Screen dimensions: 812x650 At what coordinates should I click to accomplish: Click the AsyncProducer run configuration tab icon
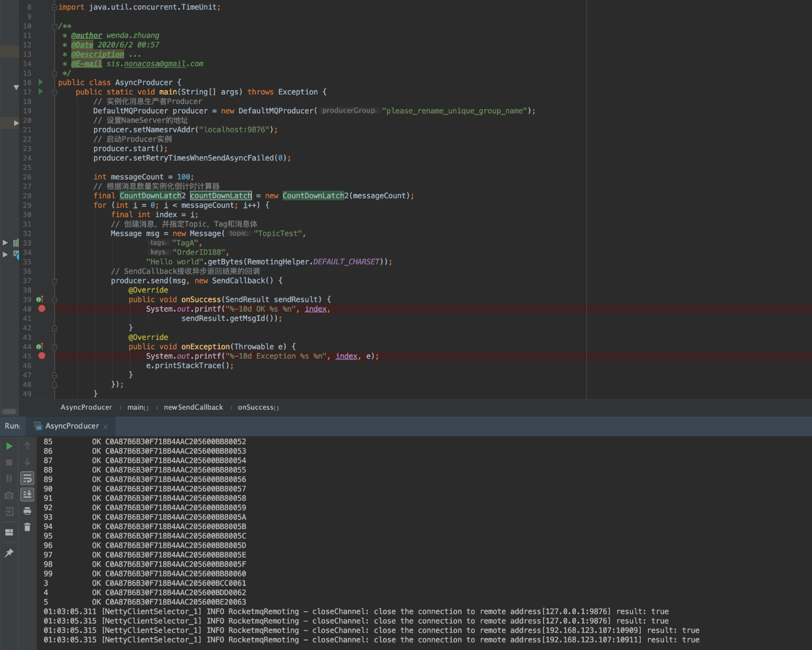click(38, 426)
